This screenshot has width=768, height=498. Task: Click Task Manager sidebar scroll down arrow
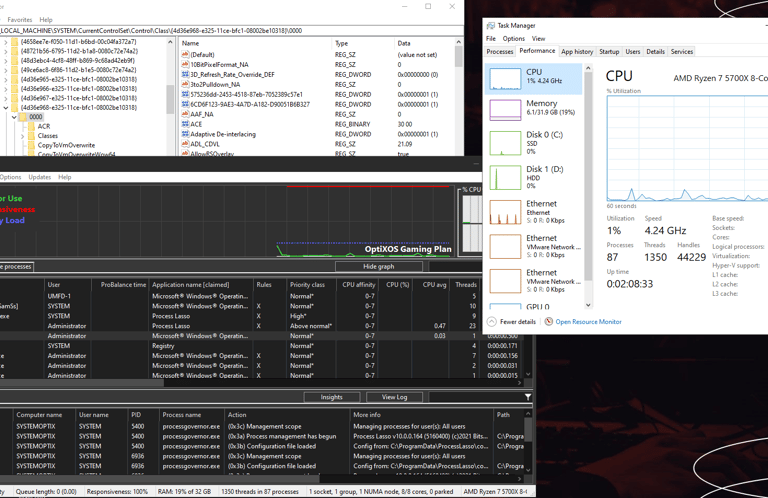(588, 305)
